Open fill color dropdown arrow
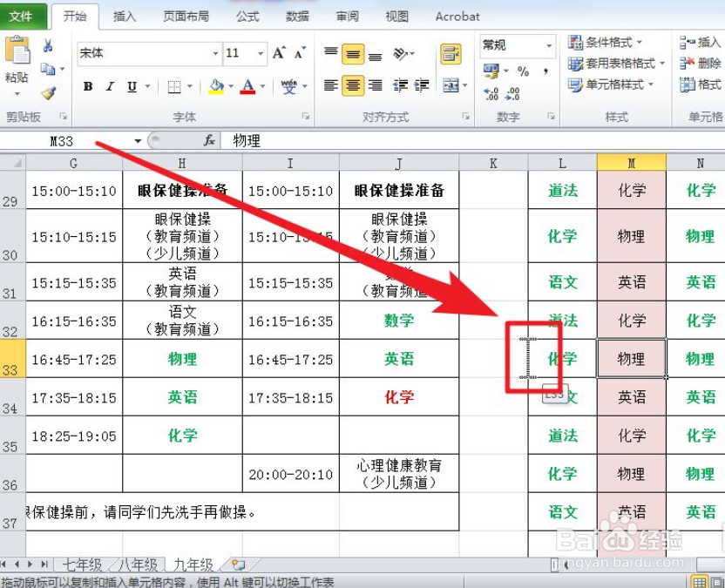This screenshot has width=725, height=588. click(231, 86)
